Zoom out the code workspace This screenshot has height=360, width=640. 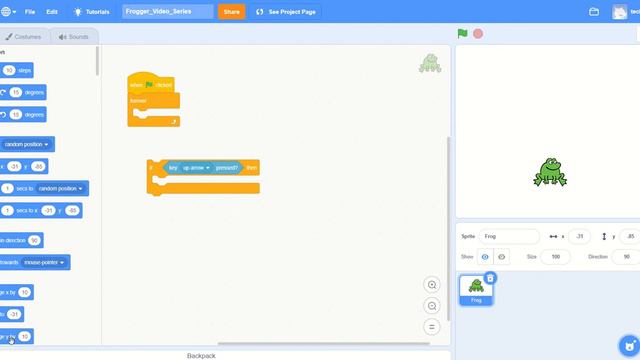tap(432, 306)
